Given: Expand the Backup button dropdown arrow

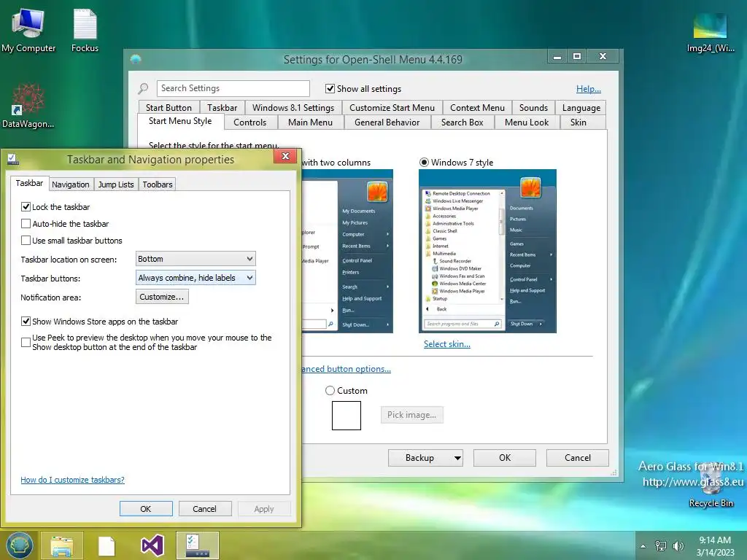Looking at the screenshot, I should point(457,458).
